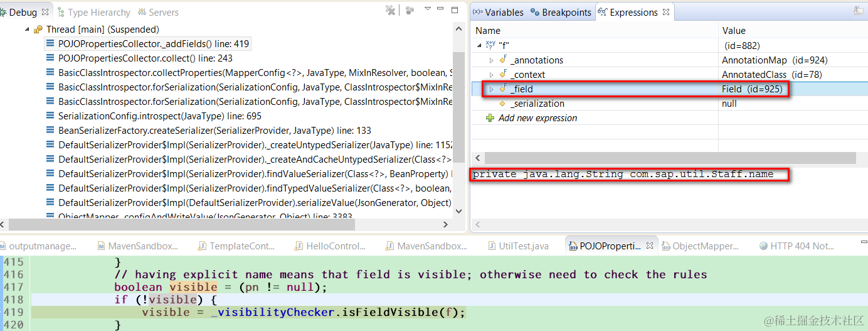Expand the _field node
The image size is (868, 331).
pos(492,89)
